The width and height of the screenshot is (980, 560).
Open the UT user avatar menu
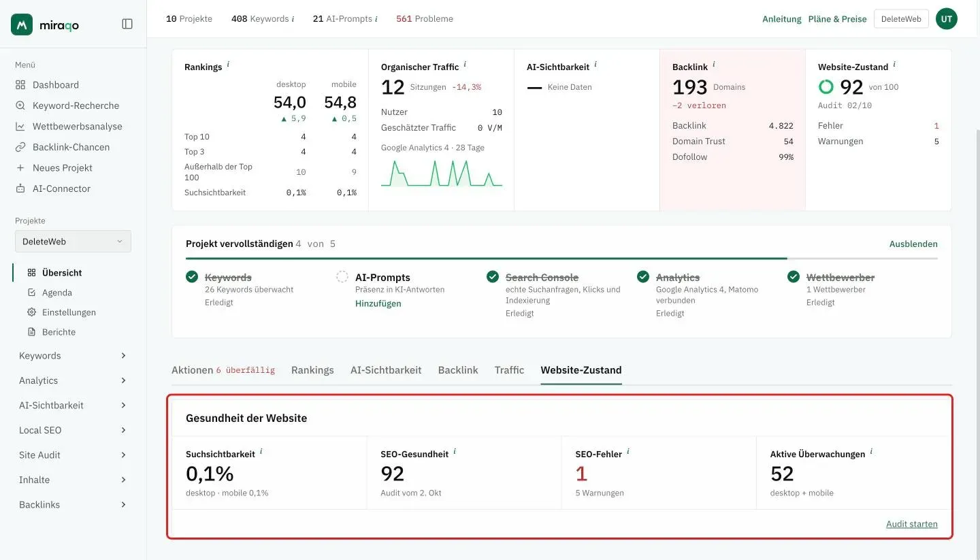[947, 19]
